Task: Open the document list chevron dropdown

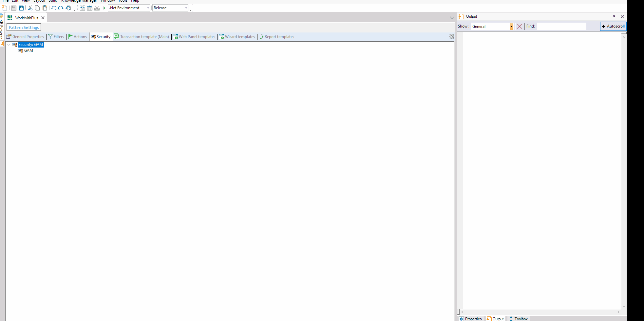Action: 452,18
